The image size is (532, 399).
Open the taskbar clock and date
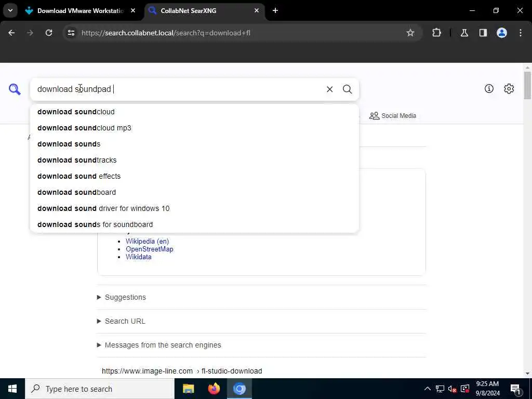(487, 389)
